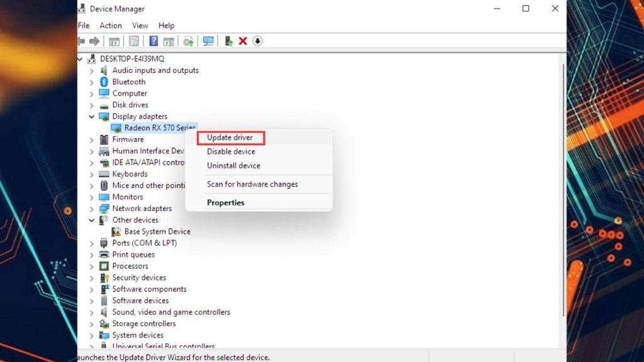Select the Storage controllers label

tap(144, 324)
